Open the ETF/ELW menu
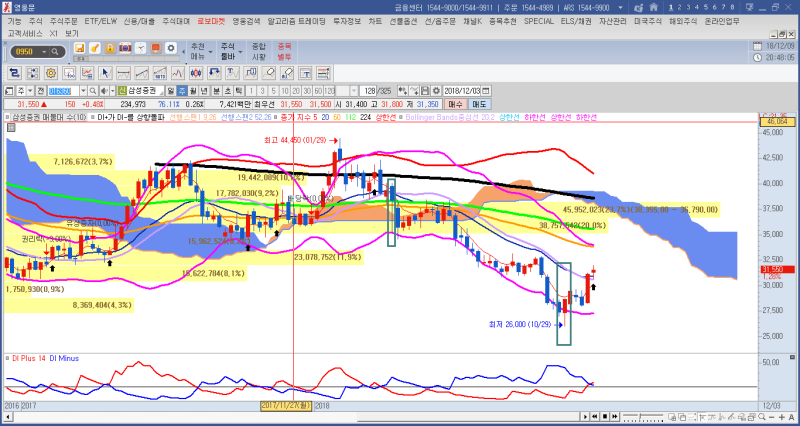The image size is (800, 426). pos(101,21)
